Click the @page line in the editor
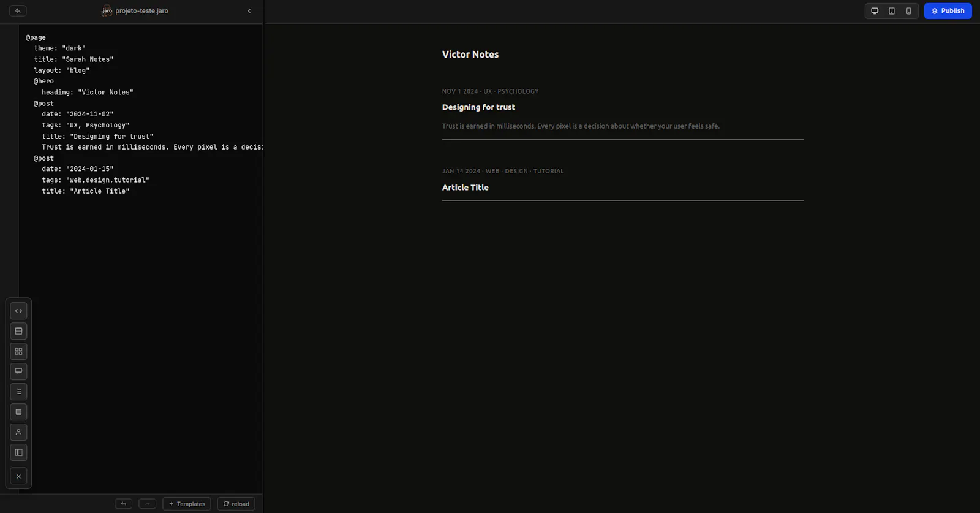This screenshot has height=513, width=980. click(x=36, y=37)
